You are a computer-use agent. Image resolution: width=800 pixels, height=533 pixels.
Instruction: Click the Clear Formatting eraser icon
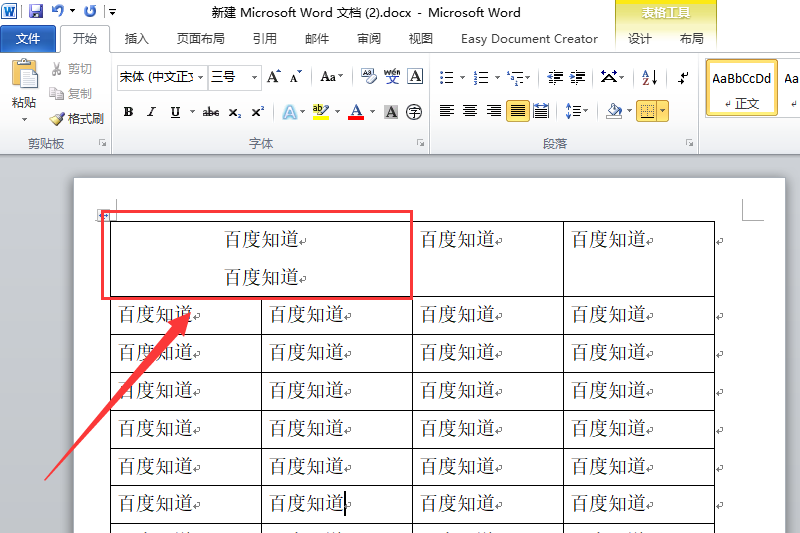coord(368,77)
